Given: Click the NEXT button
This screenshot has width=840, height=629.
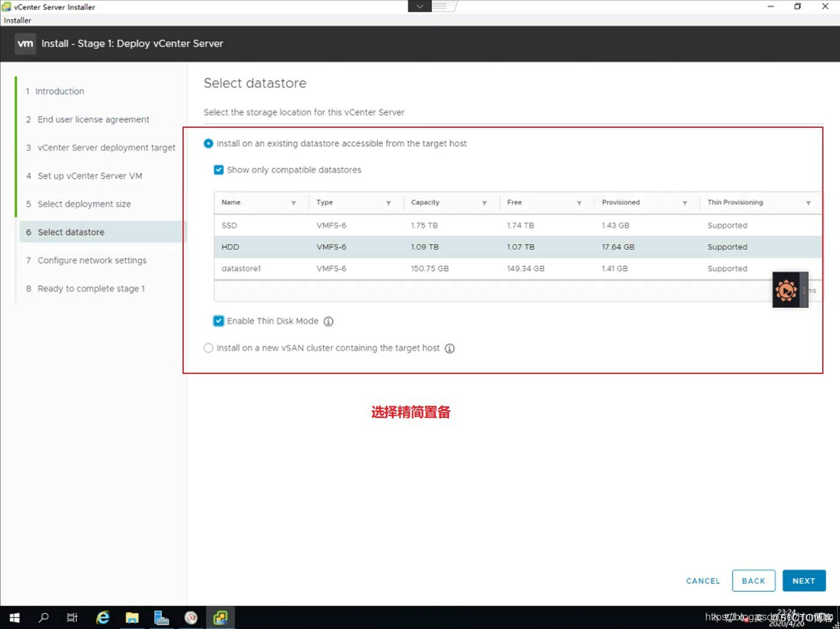Looking at the screenshot, I should tap(804, 581).
